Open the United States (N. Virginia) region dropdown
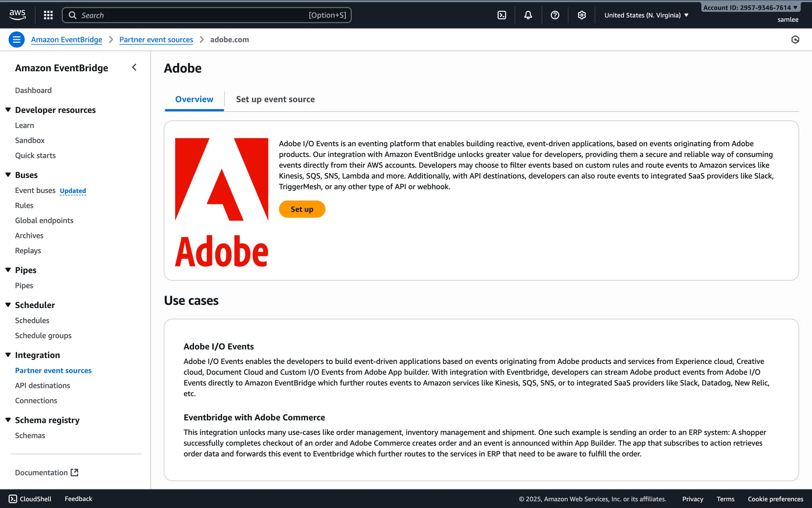 [646, 15]
